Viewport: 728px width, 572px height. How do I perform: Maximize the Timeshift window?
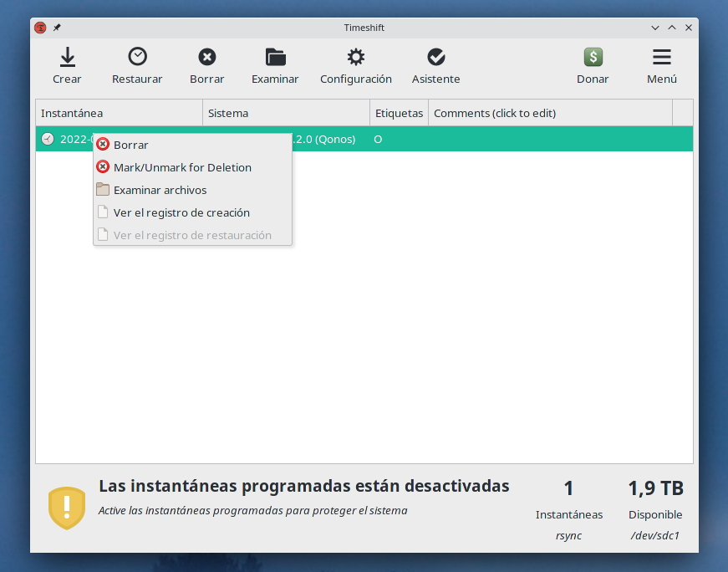(672, 28)
